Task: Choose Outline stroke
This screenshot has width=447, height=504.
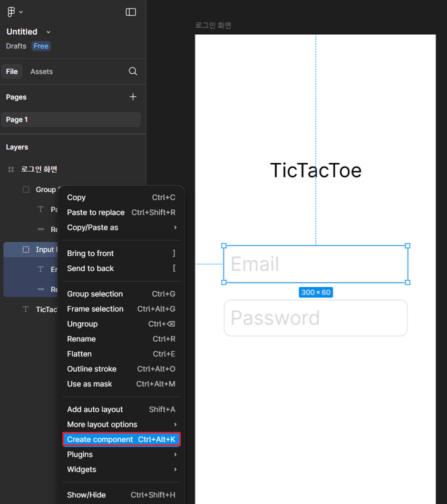Action: tap(121, 369)
